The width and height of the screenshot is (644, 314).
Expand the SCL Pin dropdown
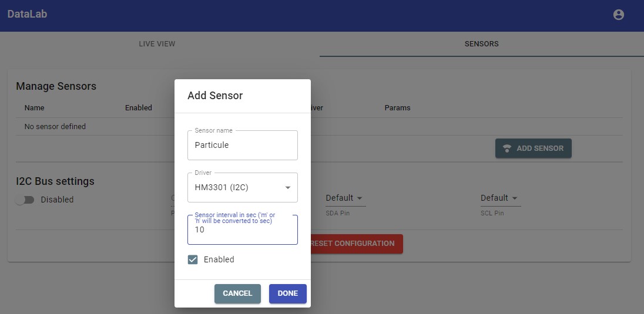(500, 198)
